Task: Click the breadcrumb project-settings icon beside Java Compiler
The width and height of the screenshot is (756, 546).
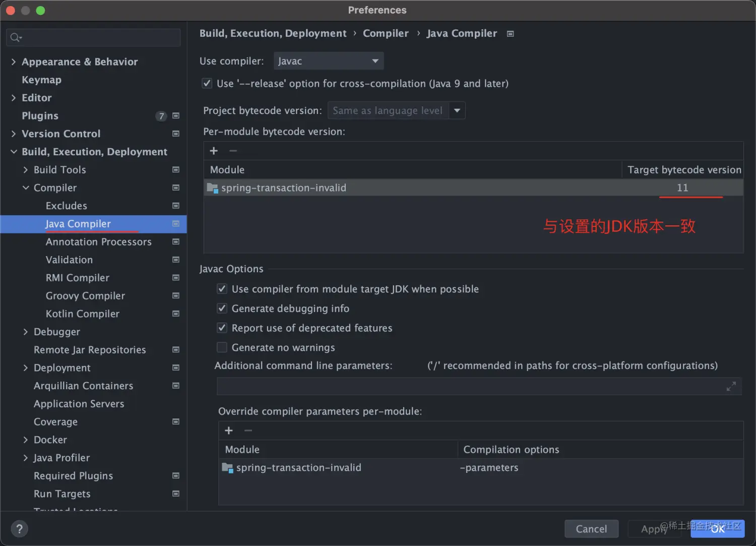Action: [x=510, y=34]
